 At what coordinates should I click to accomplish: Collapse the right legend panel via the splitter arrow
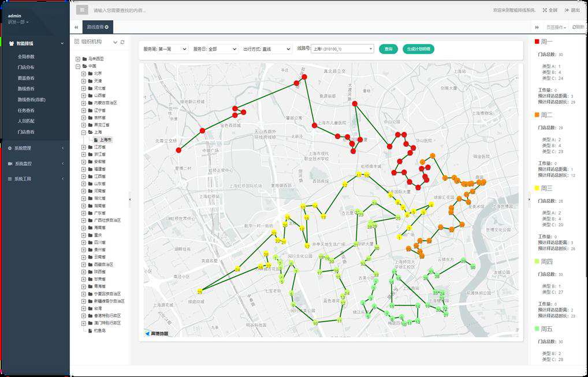click(529, 199)
